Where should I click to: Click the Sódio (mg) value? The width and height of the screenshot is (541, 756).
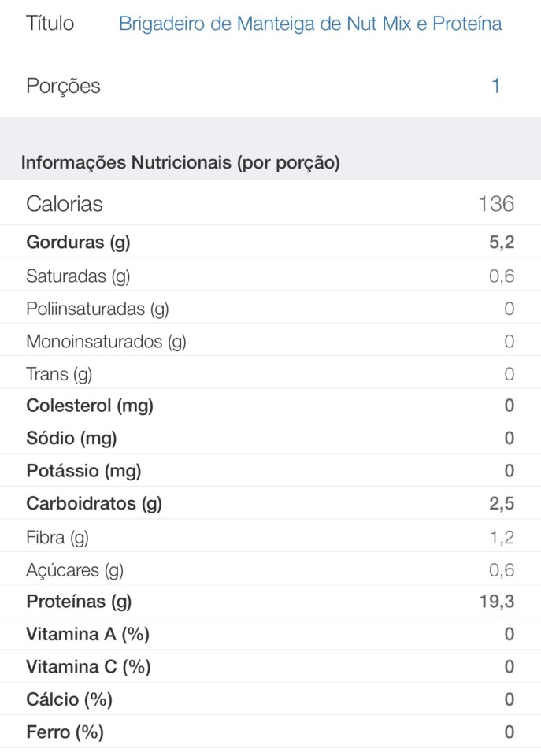(x=509, y=439)
